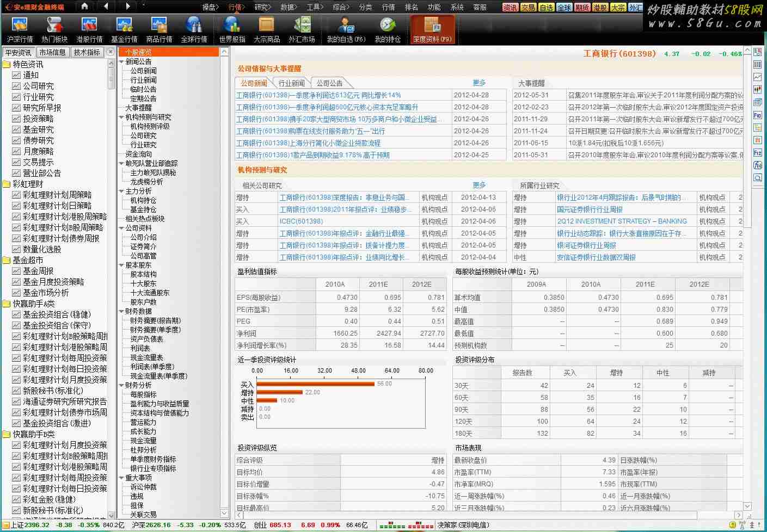The height and width of the screenshot is (532, 767).
Task: Collapse the 敢死队营业部追踪 tree node
Action: [x=121, y=163]
